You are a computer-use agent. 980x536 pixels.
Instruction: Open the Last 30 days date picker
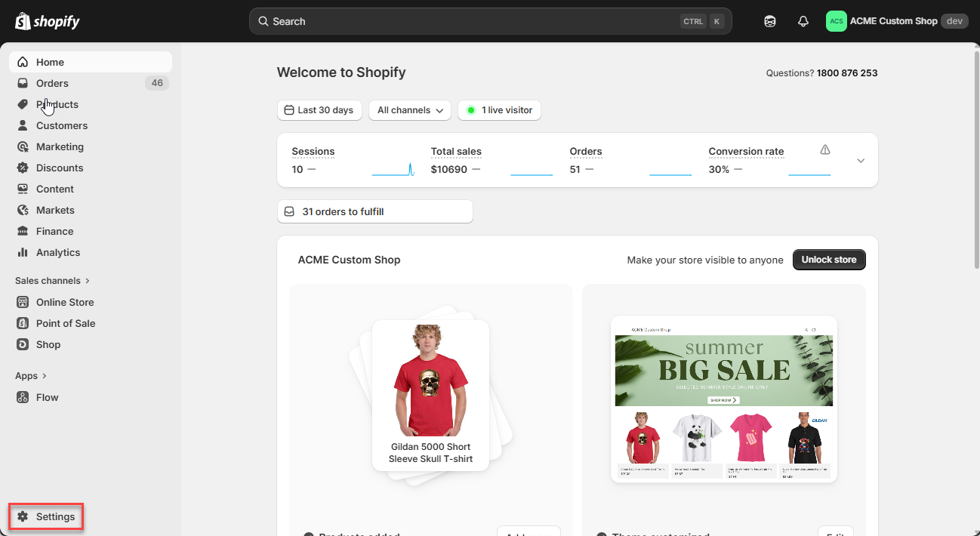point(319,110)
